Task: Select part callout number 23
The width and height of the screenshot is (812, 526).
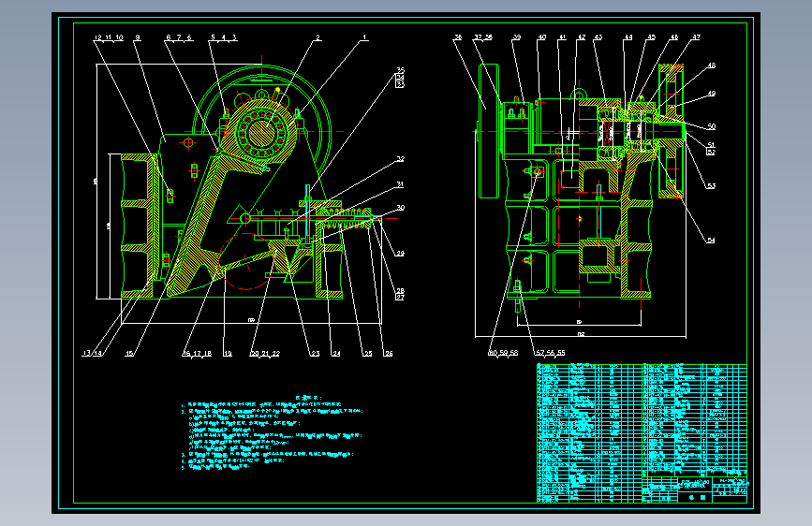Action: point(315,354)
